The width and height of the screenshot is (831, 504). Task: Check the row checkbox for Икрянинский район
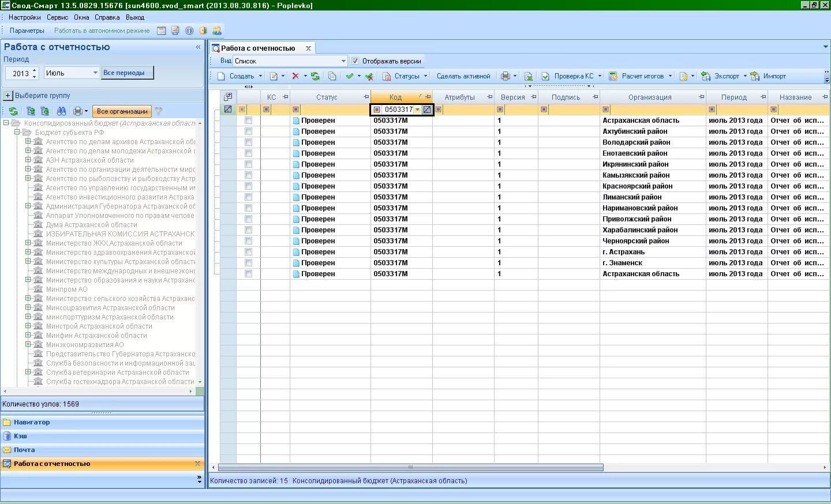pos(248,164)
